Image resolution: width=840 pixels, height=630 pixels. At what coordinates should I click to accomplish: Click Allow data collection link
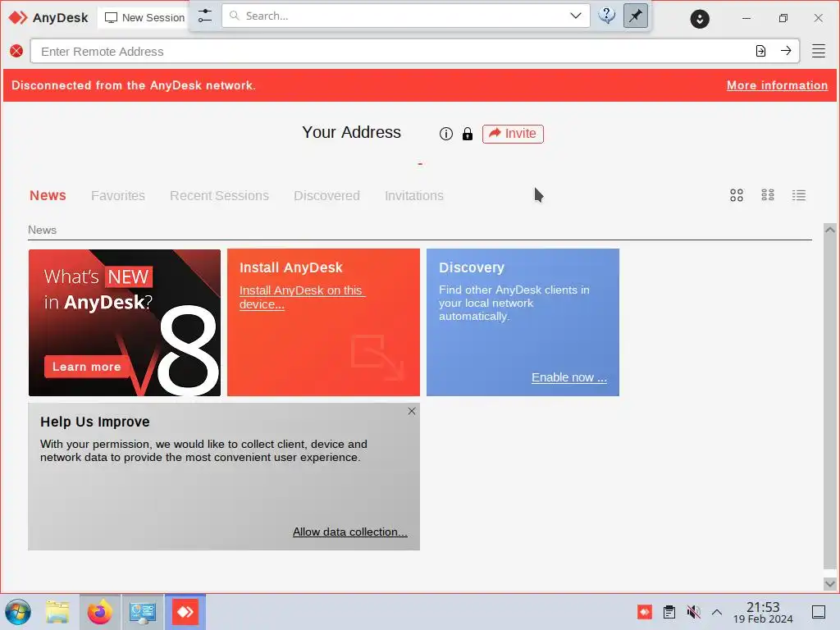(x=349, y=532)
